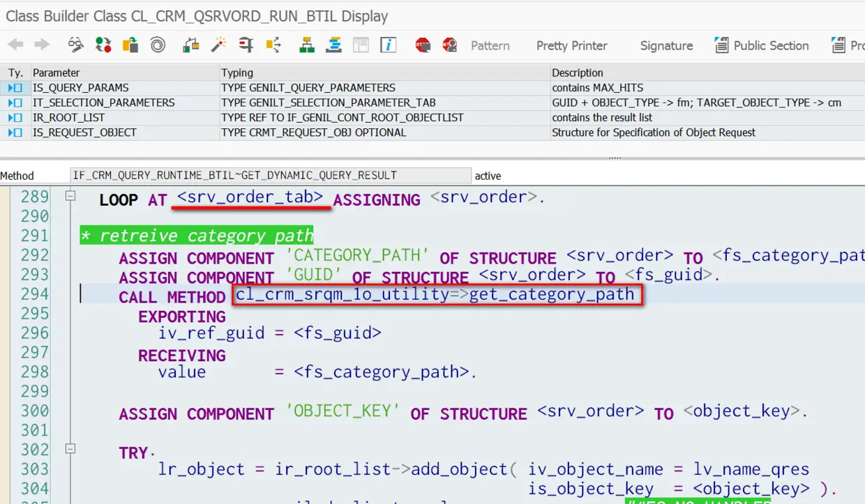865x504 pixels.
Task: Click the Activate magic wand icon
Action: 220,45
